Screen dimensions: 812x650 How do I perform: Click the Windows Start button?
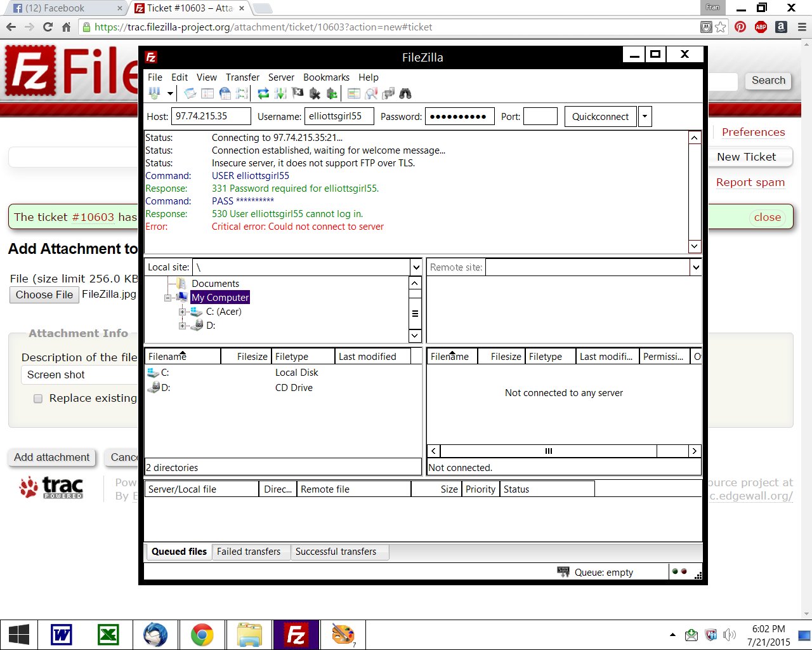pos(18,635)
